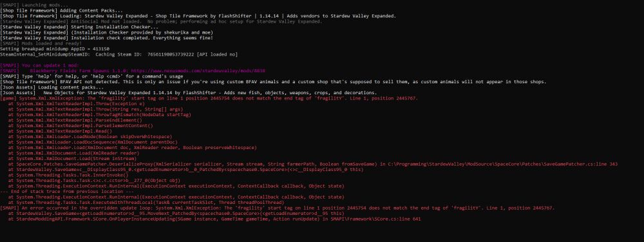
Task: Select the Caching Steam ID line
Action: pyautogui.click(x=118, y=54)
